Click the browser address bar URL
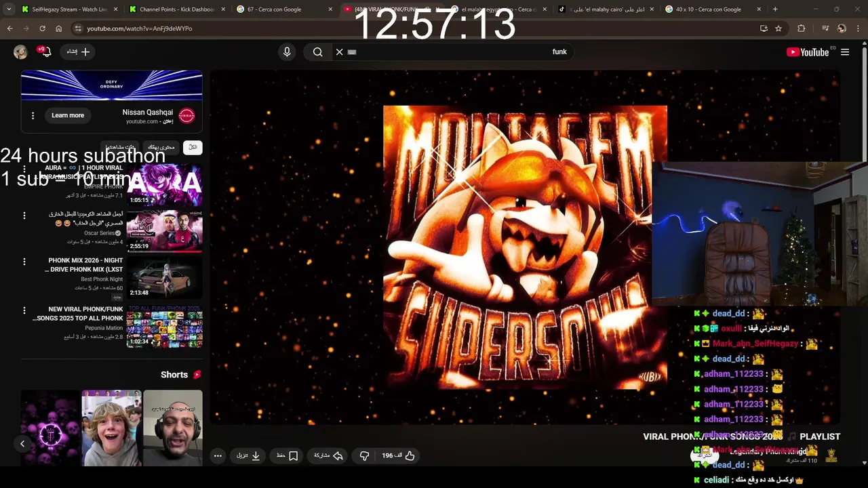 (139, 28)
